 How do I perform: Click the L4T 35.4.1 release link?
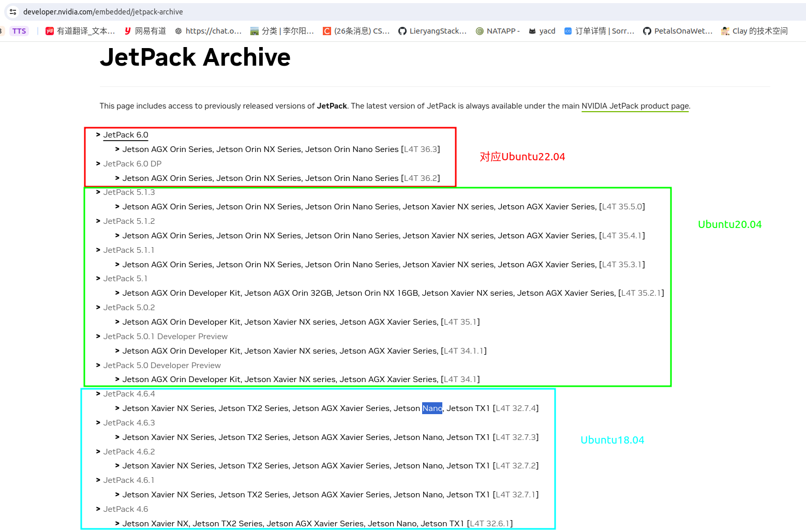point(622,236)
